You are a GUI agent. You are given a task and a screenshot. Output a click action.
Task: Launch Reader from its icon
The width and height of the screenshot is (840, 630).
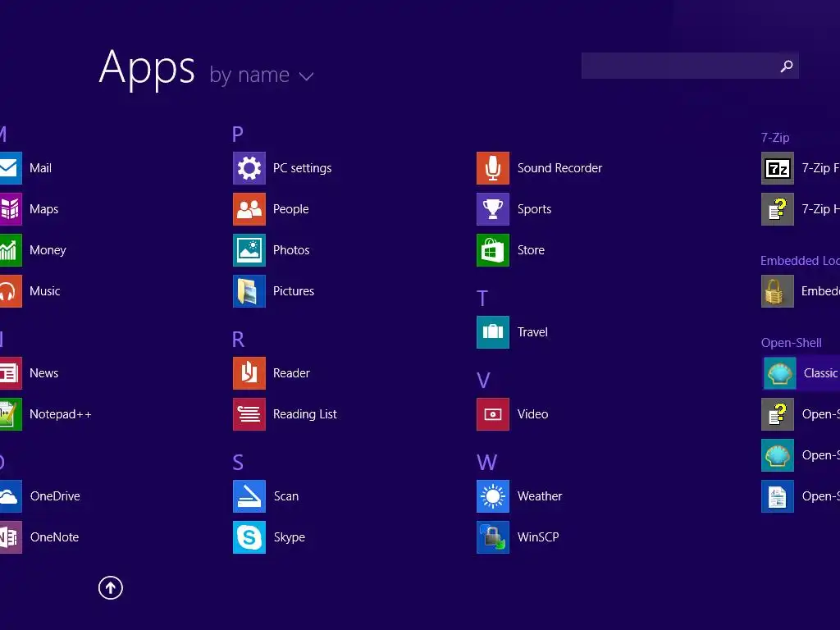coord(249,373)
